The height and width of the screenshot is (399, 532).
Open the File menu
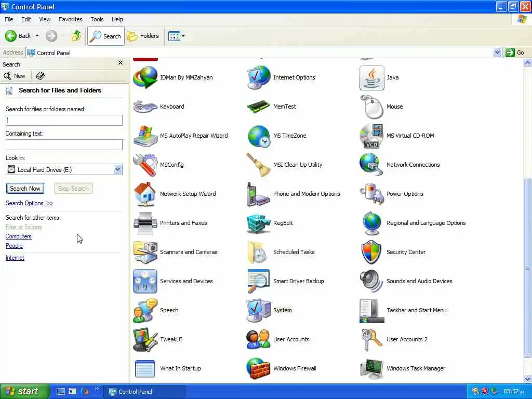click(x=9, y=19)
